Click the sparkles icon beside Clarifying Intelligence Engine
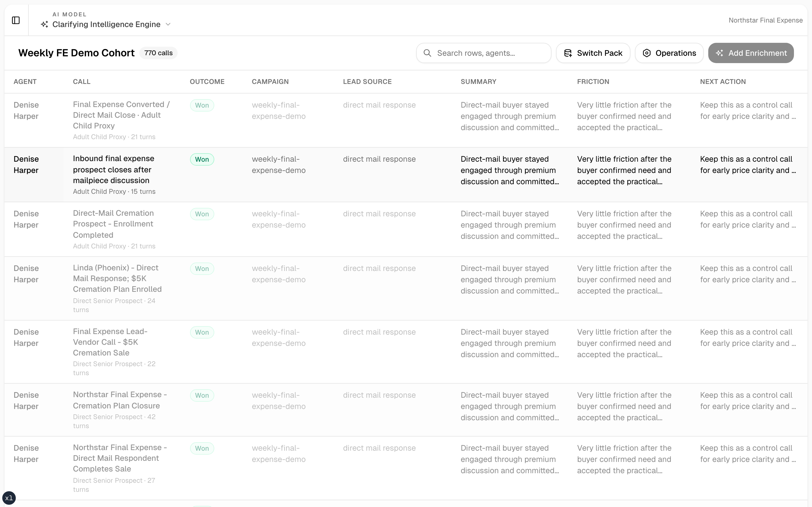Viewport: 812px width, 507px height. point(45,25)
